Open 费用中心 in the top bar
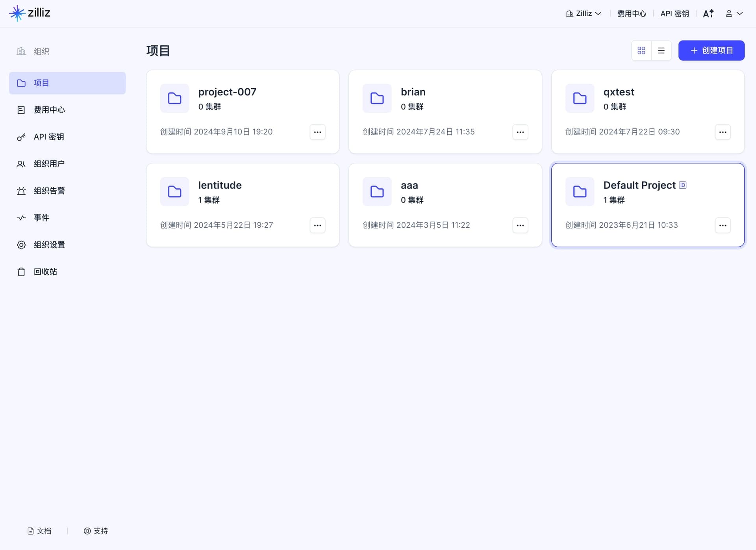This screenshot has height=550, width=756. 632,13
